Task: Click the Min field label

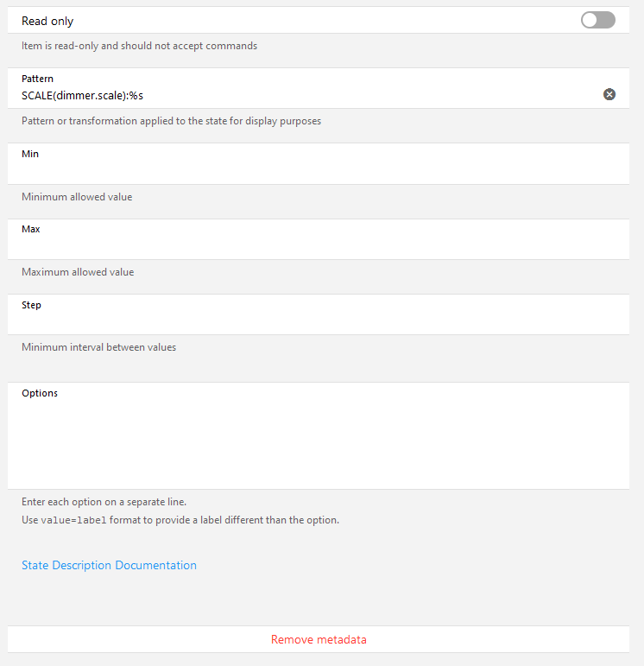Action: [30, 154]
